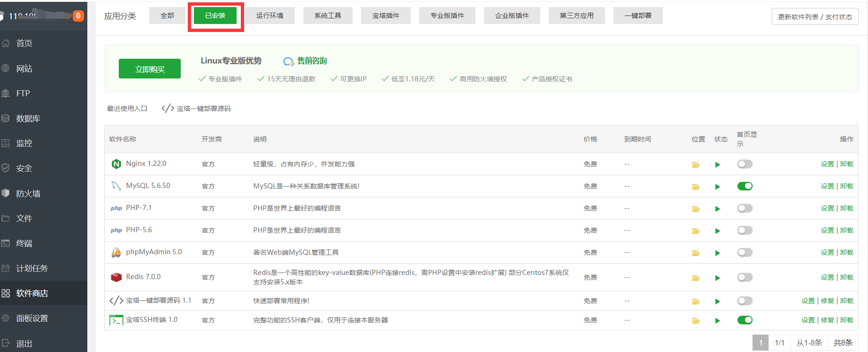This screenshot has width=868, height=352.
Task: Click pagination page 1 button
Action: pyautogui.click(x=760, y=343)
